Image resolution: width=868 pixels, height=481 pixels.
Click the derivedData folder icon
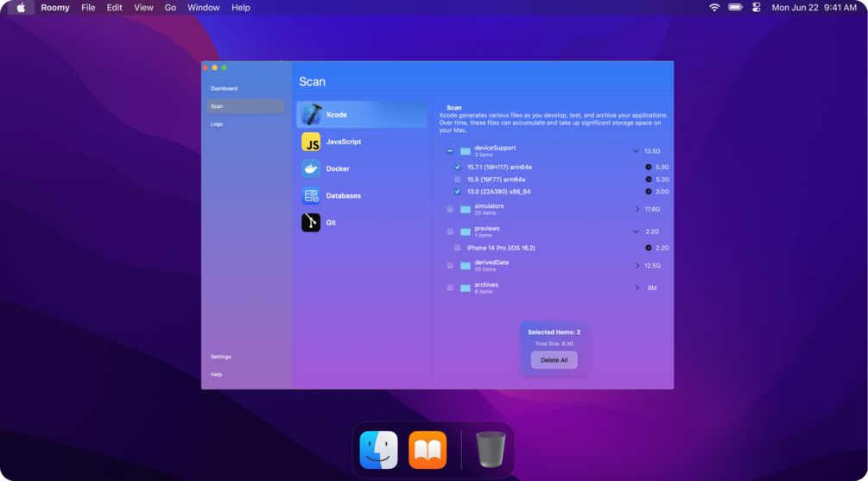466,266
